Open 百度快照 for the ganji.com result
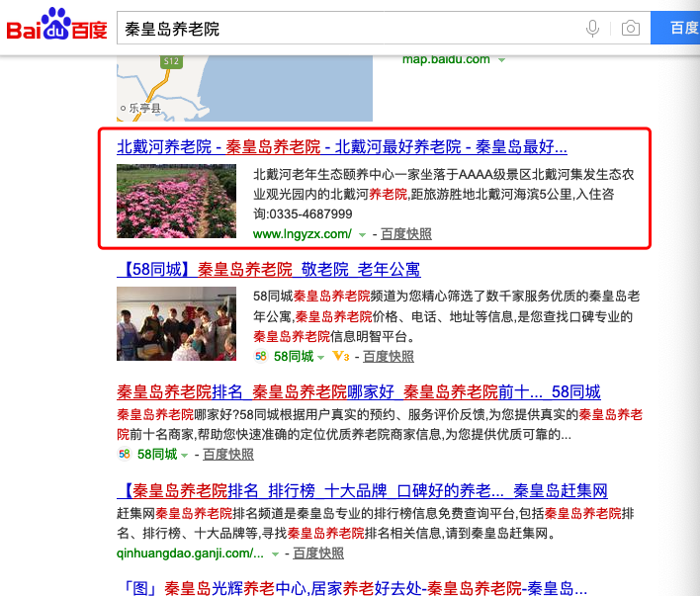The image size is (700, 596). click(318, 553)
